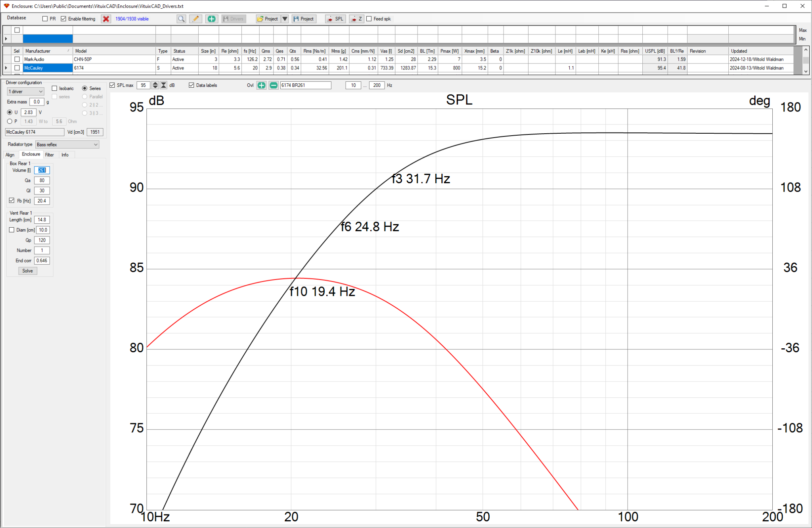
Task: Step the SPL max value up or down
Action: (155, 85)
